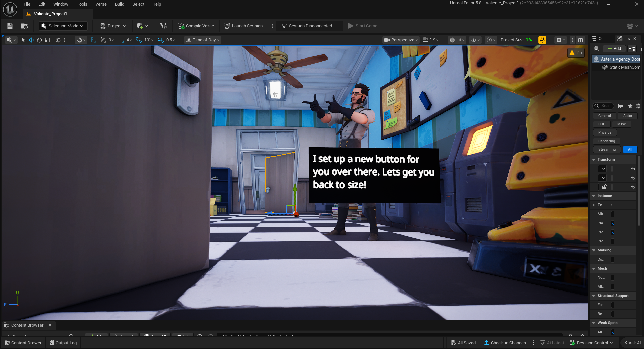
Task: Open viewport layout grid icon
Action: click(580, 40)
